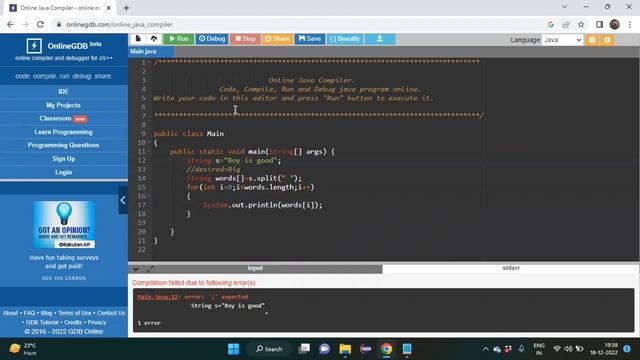Collapse the left sidebar with arrow handle

click(123, 200)
